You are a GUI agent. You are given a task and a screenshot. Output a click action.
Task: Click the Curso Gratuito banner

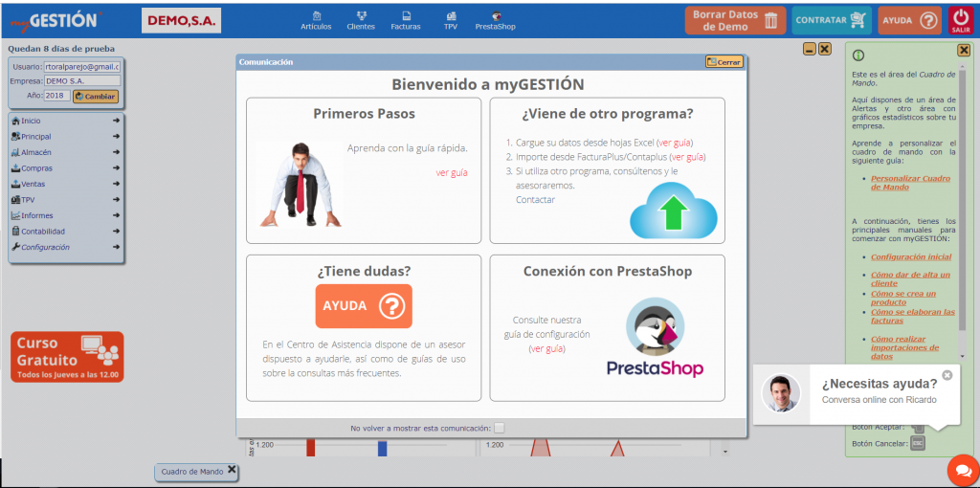(x=67, y=357)
